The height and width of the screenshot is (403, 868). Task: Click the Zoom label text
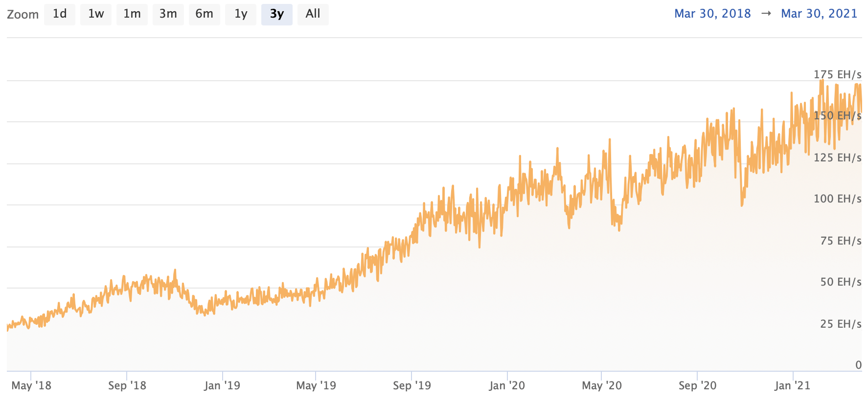pyautogui.click(x=23, y=15)
